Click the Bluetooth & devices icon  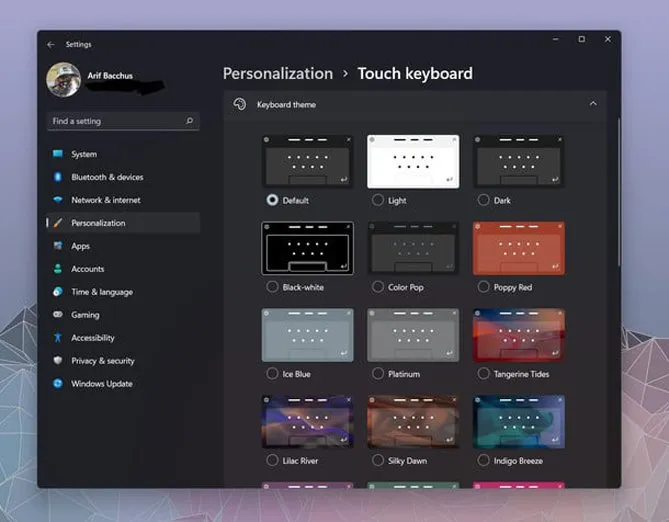[x=58, y=177]
